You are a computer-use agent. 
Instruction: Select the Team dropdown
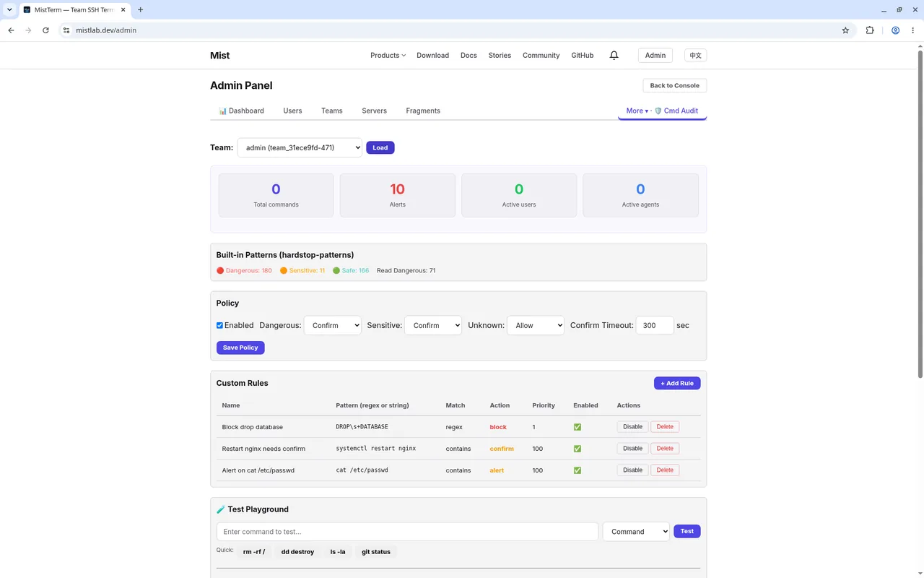[300, 147]
